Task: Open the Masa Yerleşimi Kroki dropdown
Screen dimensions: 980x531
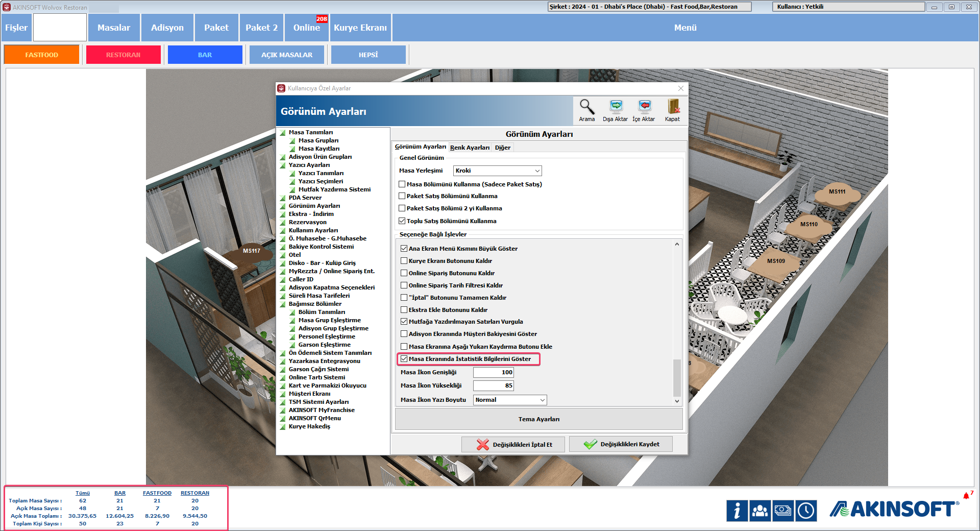Action: [x=497, y=171]
